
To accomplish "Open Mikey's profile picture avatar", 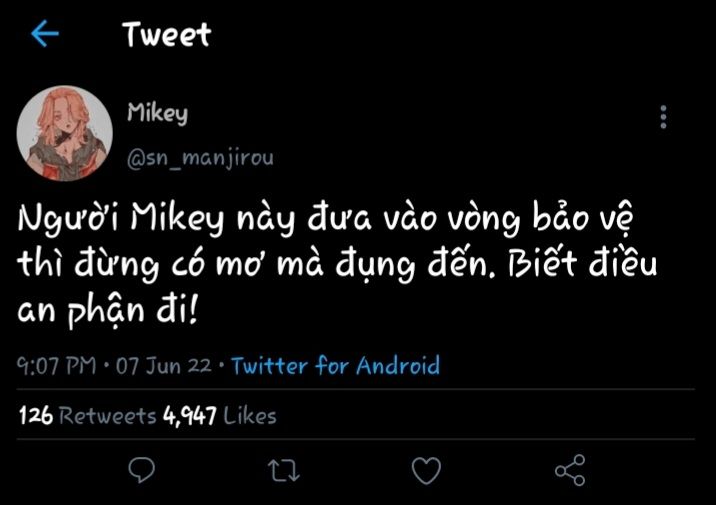I will (x=65, y=132).
